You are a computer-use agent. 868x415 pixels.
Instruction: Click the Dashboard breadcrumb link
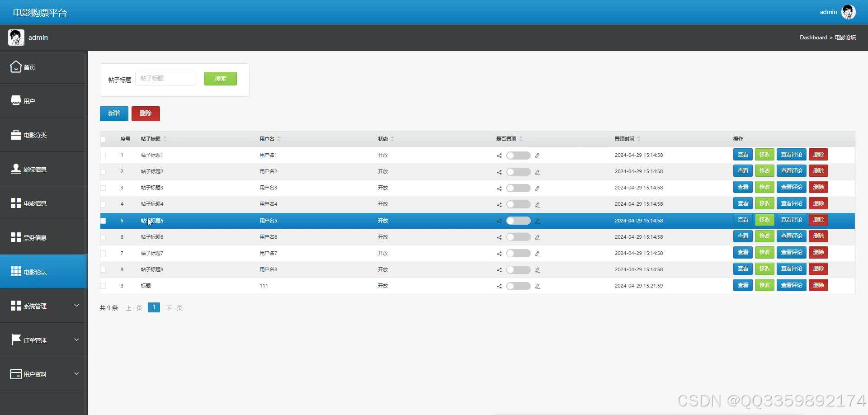(x=813, y=38)
